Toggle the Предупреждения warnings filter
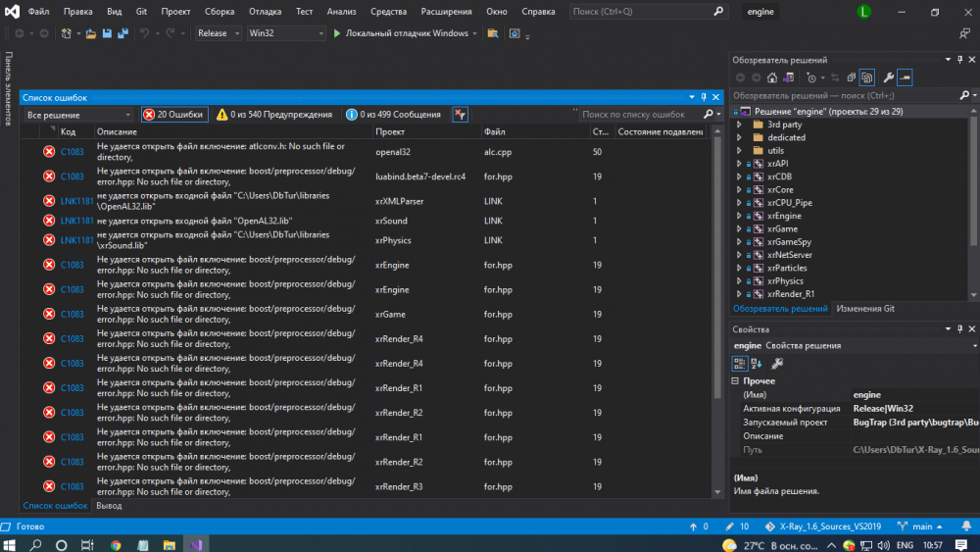The image size is (980, 552). 274,115
